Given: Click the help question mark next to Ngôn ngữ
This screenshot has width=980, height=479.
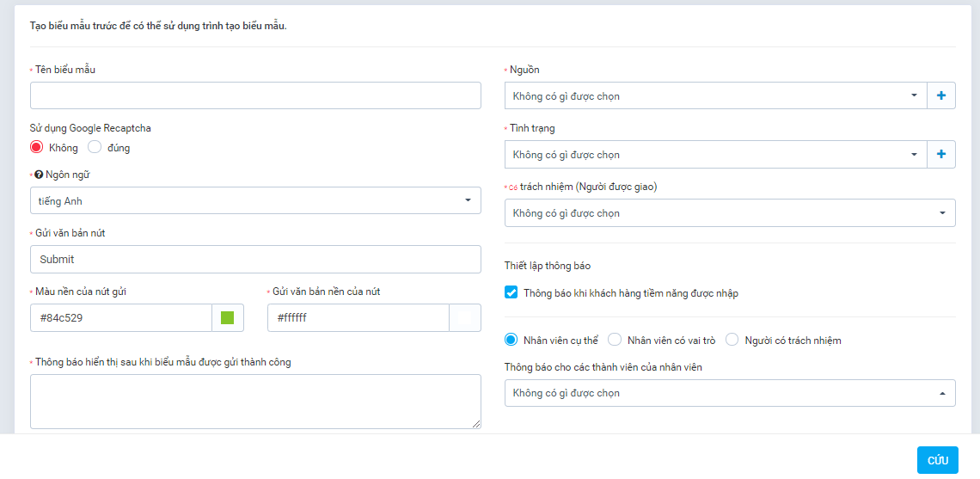Looking at the screenshot, I should [x=39, y=175].
